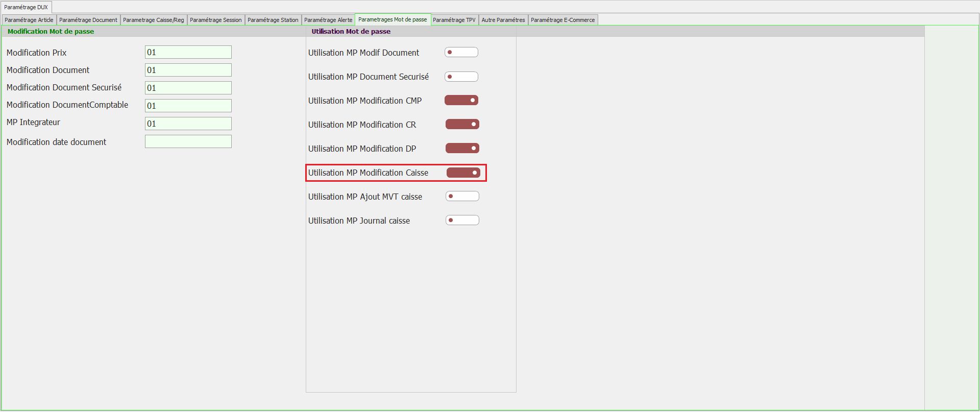Open the Paramétrage Article tab
Viewport: 980px width, 412px height.
point(29,20)
